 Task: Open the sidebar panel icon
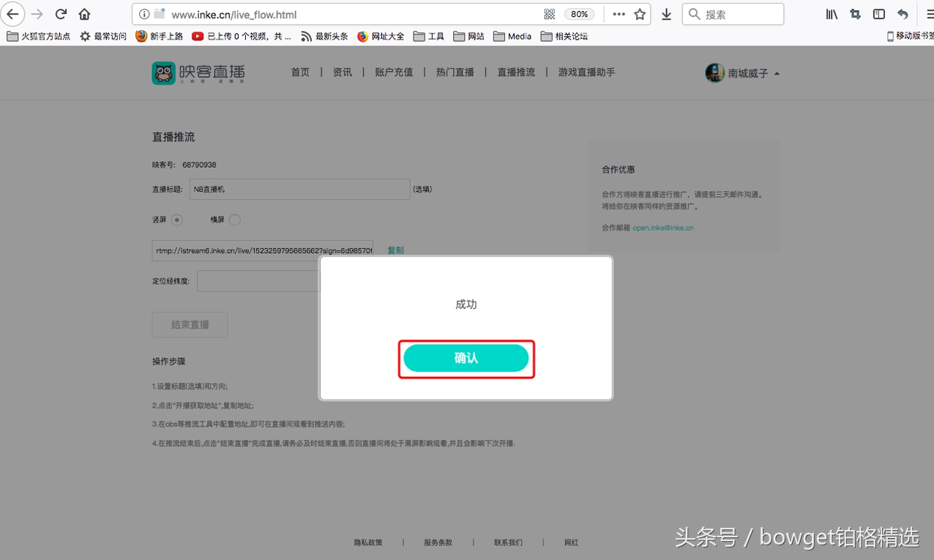(x=880, y=13)
